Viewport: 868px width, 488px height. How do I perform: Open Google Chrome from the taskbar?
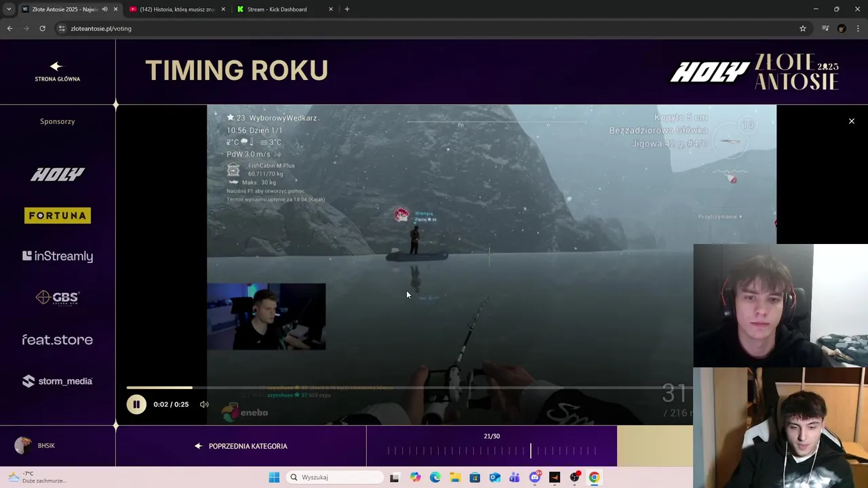click(594, 477)
